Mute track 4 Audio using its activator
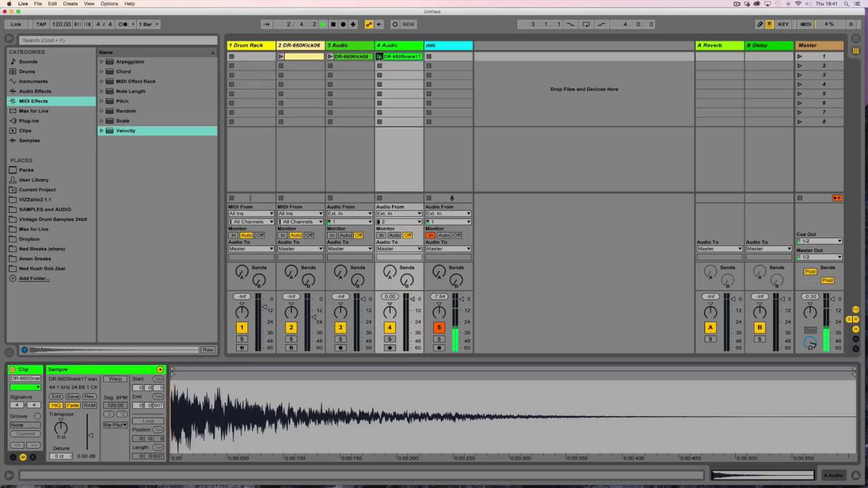Viewport: 868px width, 488px height. pos(389,327)
